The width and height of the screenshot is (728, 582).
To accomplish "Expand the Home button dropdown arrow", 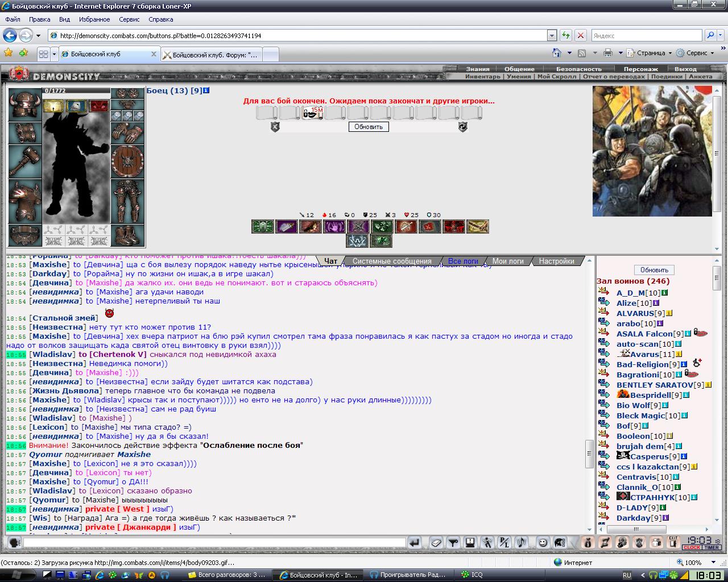I will pyautogui.click(x=569, y=53).
